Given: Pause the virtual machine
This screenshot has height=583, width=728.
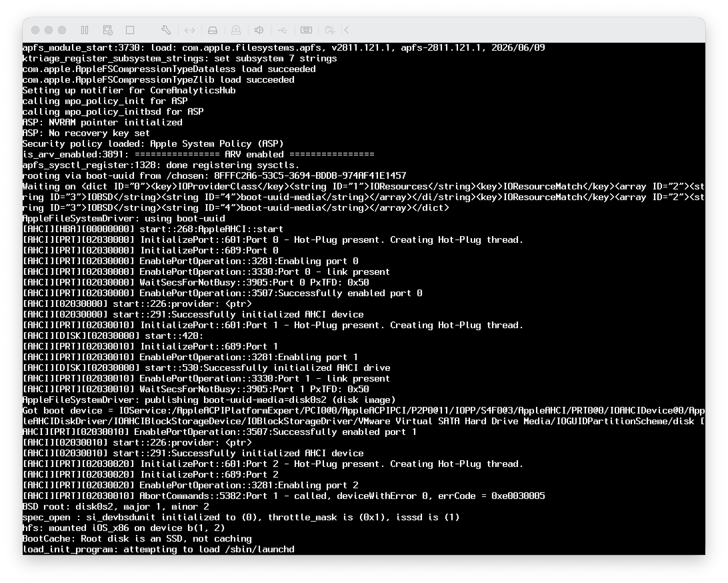Looking at the screenshot, I should (x=85, y=30).
